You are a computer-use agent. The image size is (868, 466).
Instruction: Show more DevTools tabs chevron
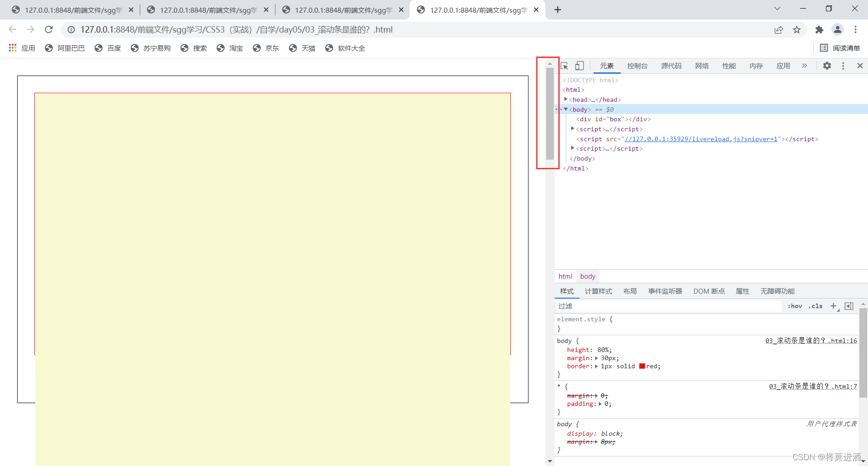[x=804, y=66]
